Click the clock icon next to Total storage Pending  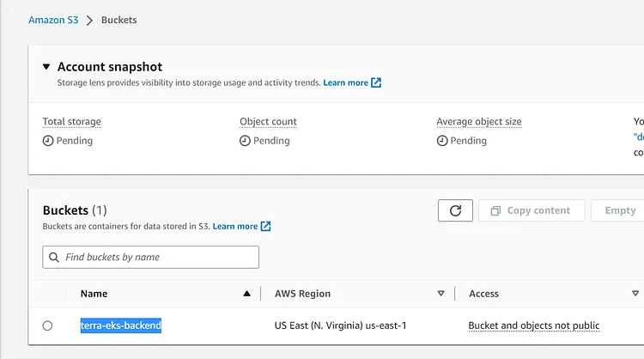coord(48,141)
